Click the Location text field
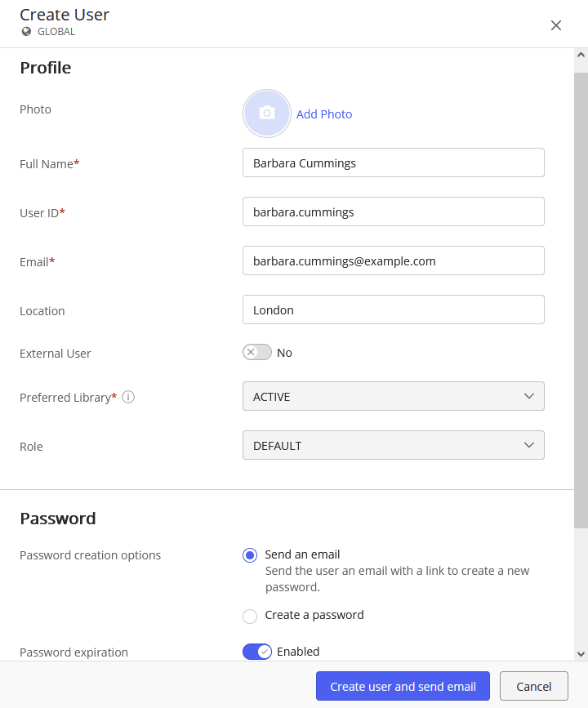This screenshot has height=708, width=588. coord(393,310)
